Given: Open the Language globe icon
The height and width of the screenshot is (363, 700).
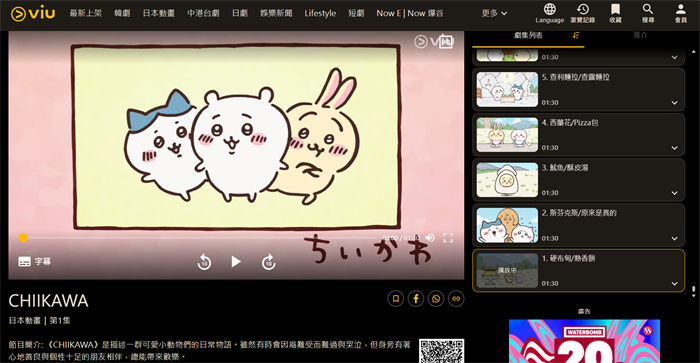Looking at the screenshot, I should [x=550, y=13].
